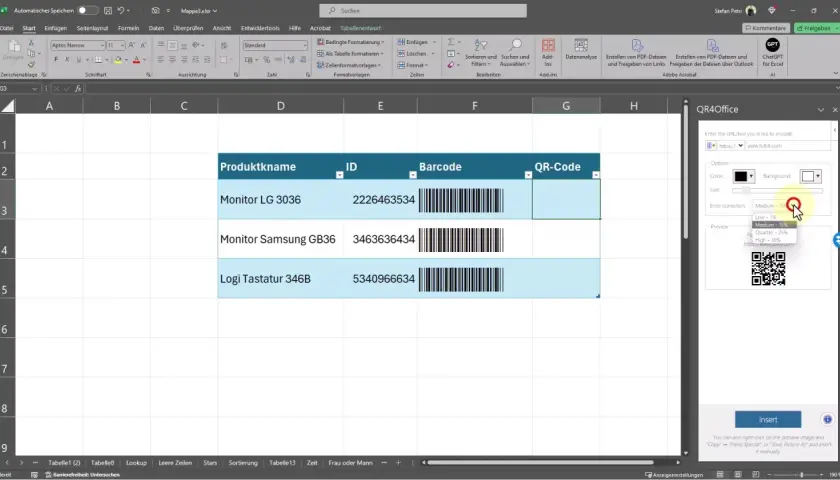Open the Background white color swatch
Viewport: 840px width, 480px height.
811,176
